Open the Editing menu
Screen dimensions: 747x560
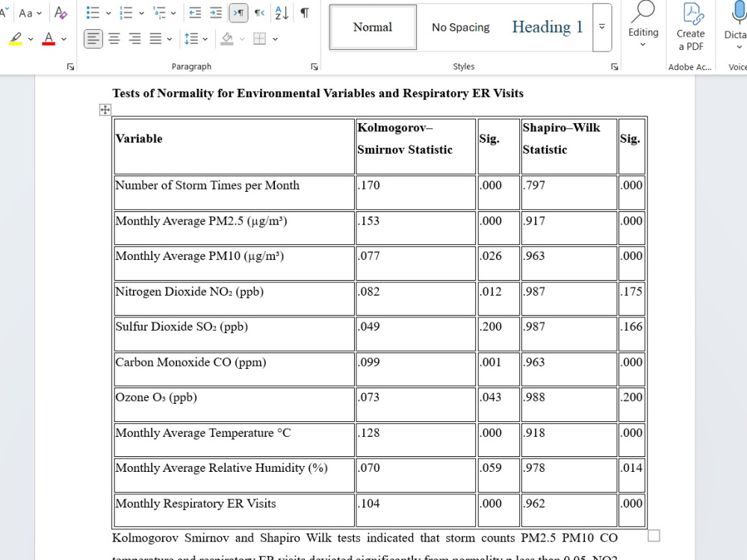(643, 25)
